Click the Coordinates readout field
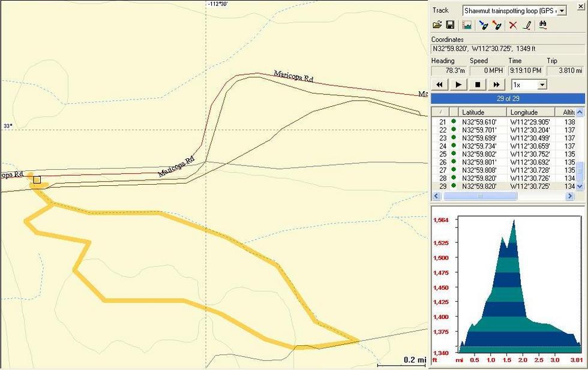The image size is (588, 370). coord(508,49)
